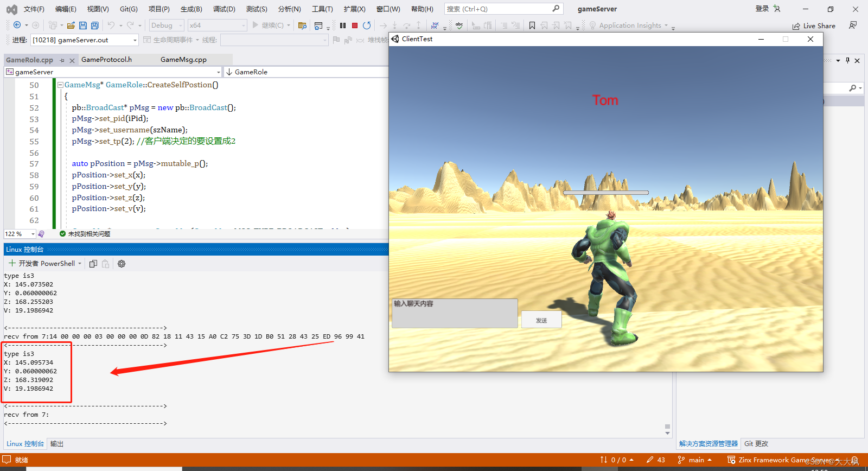Screen dimensions: 868x471
Task: Open the 调试(D) menu
Action: (x=224, y=9)
